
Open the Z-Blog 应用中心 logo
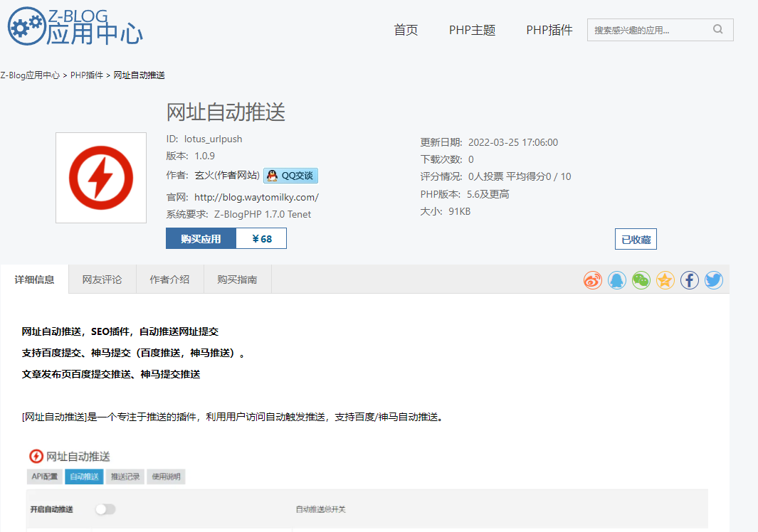75,26
